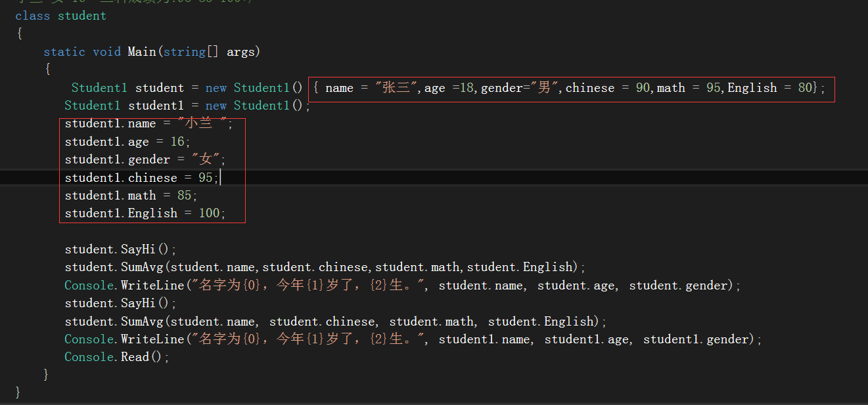
Task: Click 'age =18' in the object initializer
Action: 449,88
